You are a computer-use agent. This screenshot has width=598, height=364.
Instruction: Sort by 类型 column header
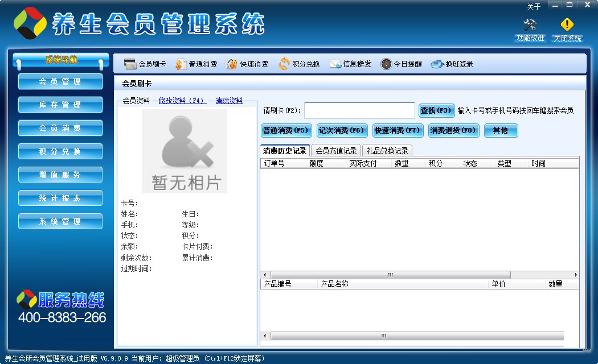click(511, 163)
